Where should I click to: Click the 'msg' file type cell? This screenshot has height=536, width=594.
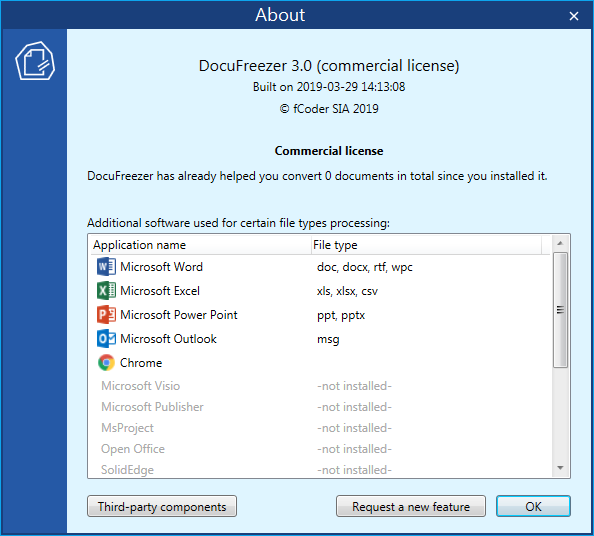click(328, 339)
